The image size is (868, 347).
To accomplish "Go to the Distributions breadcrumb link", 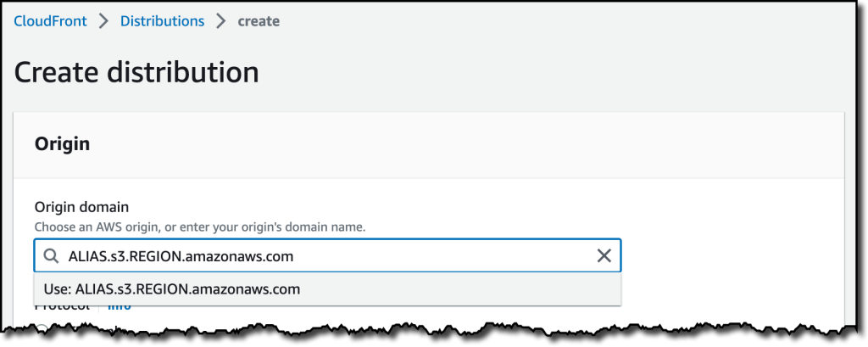I will pos(162,21).
